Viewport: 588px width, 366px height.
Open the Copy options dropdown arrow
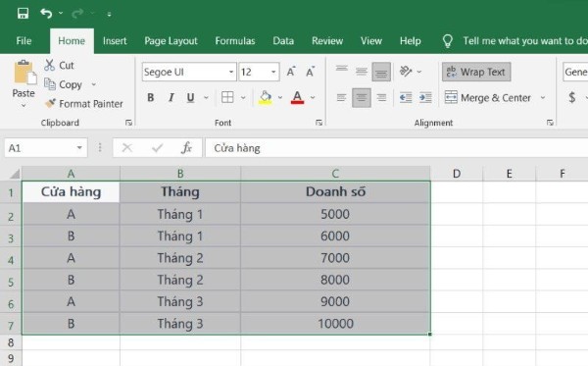pos(94,84)
